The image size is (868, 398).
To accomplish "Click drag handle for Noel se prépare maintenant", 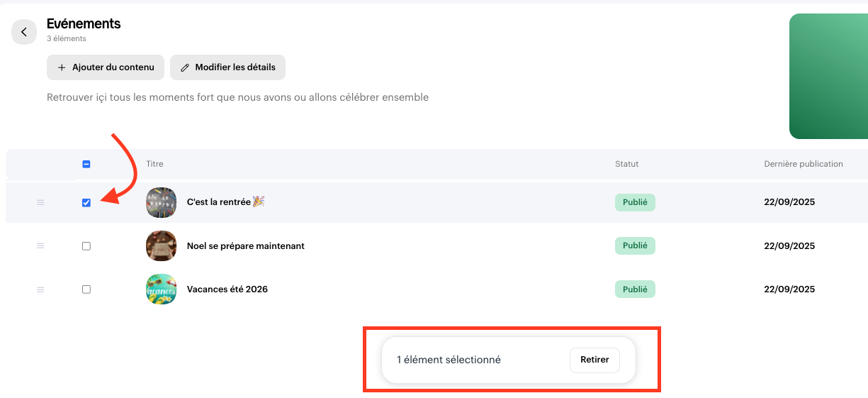I will [40, 246].
